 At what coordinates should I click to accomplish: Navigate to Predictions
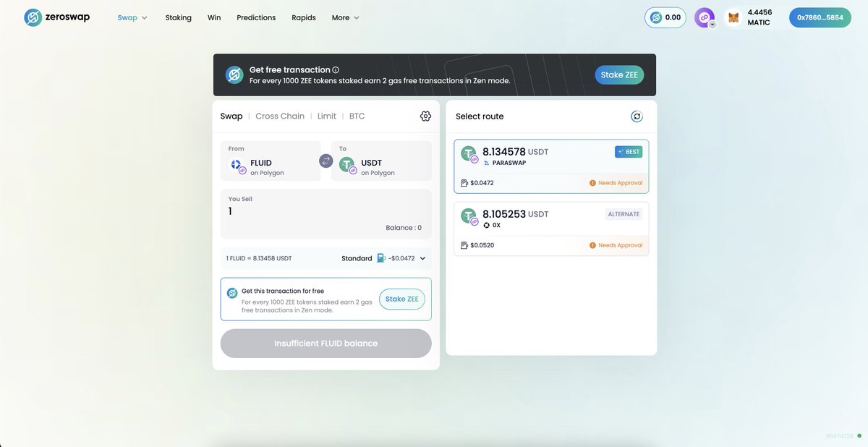point(256,17)
